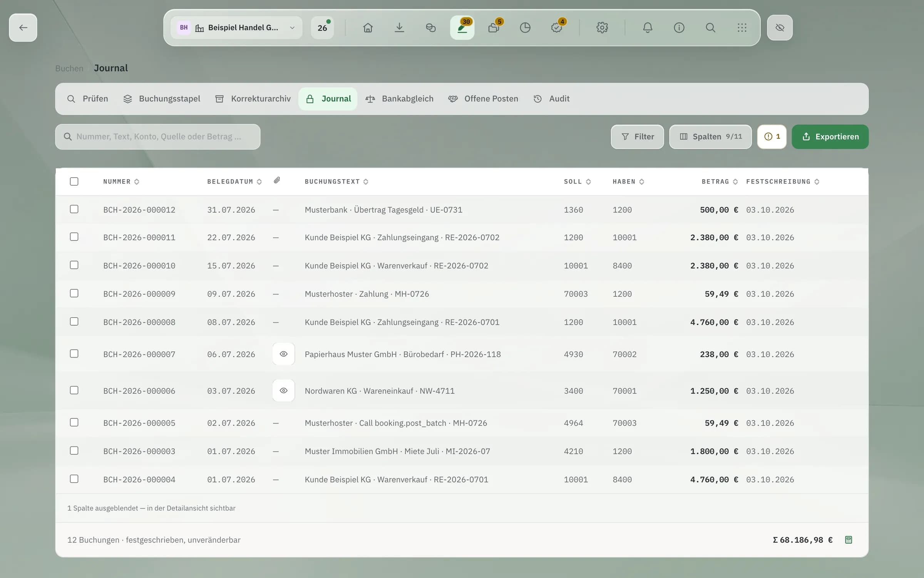Check the row BCH-2026-000004
The image size is (924, 578).
tap(74, 479)
